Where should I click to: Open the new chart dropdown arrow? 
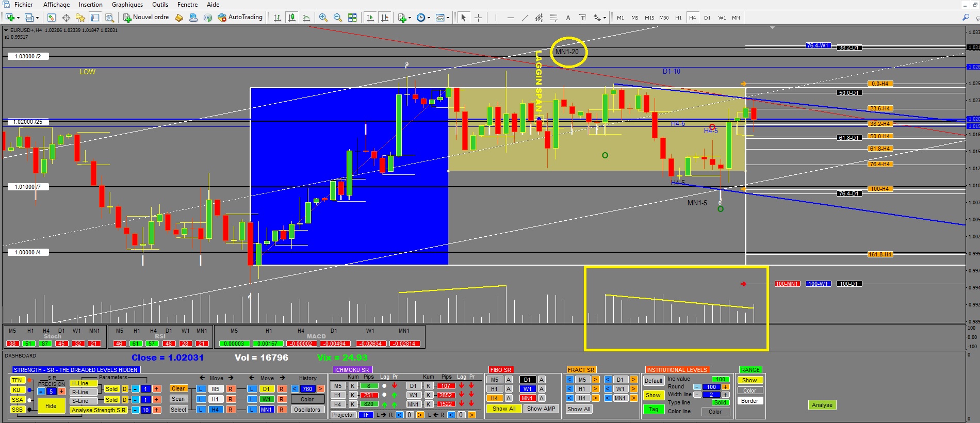tap(19, 18)
